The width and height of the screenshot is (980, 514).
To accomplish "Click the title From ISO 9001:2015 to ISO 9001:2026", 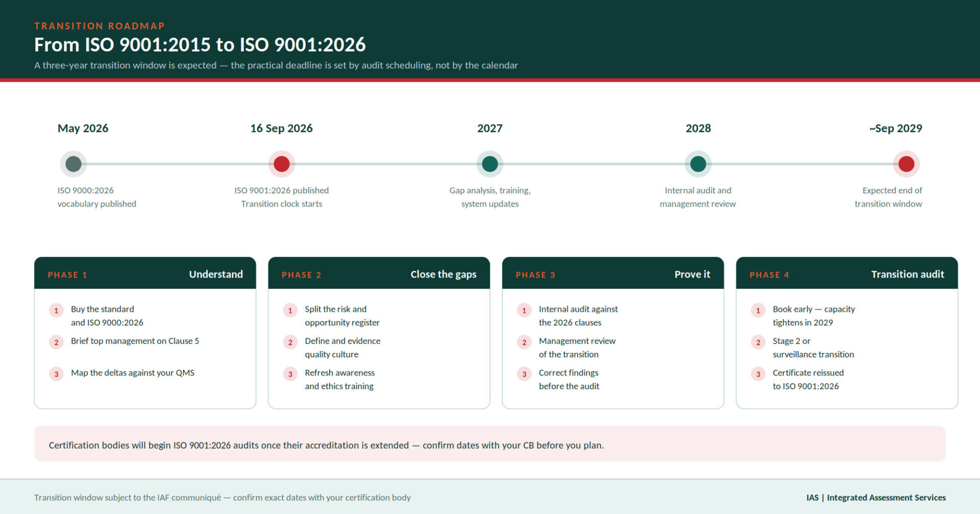I will (200, 45).
